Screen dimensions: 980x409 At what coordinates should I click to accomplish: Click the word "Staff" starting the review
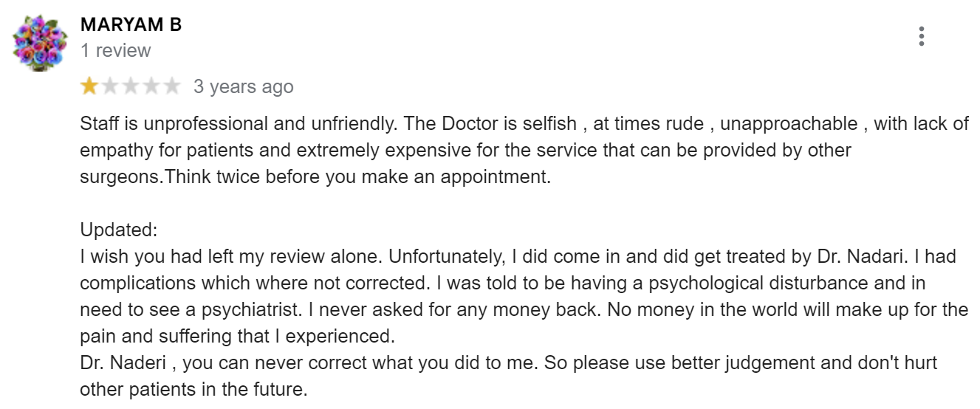[x=101, y=124]
